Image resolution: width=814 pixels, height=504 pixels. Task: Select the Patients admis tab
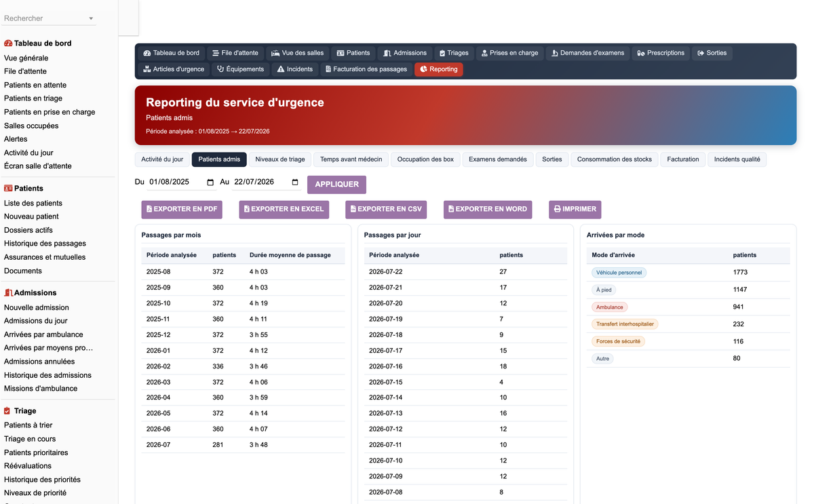(219, 159)
